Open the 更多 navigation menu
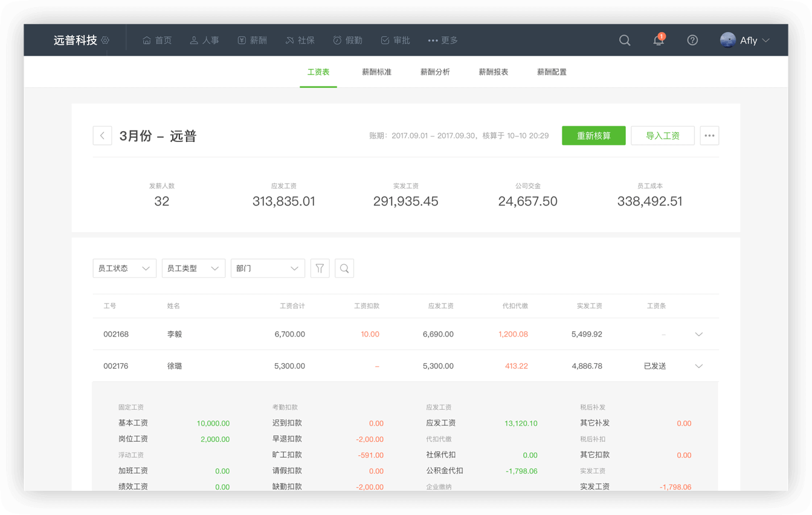Screen dimensions: 812x515 pyautogui.click(x=443, y=40)
